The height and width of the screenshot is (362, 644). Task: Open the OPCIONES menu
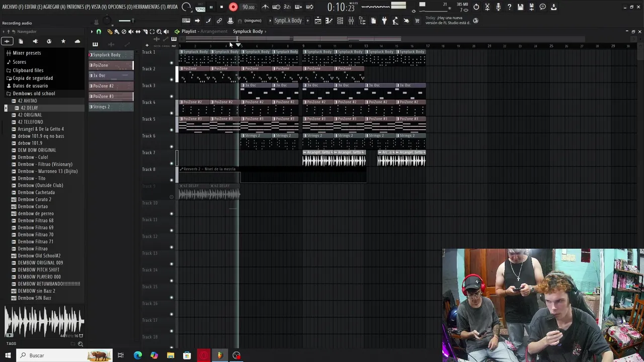point(120,7)
